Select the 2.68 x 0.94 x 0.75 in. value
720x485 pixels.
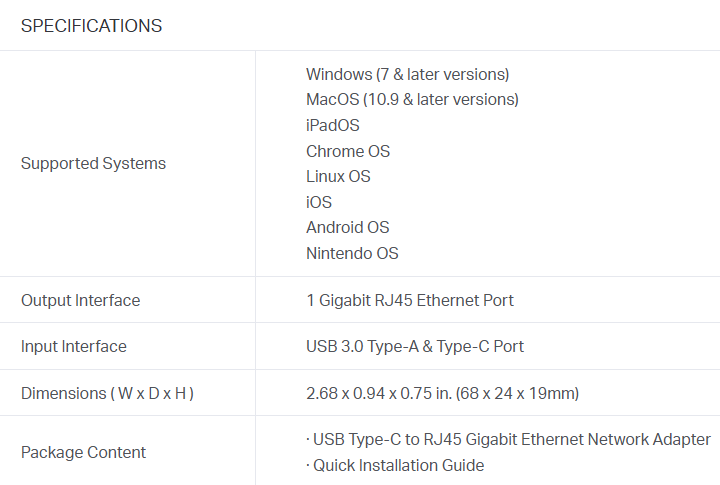378,393
